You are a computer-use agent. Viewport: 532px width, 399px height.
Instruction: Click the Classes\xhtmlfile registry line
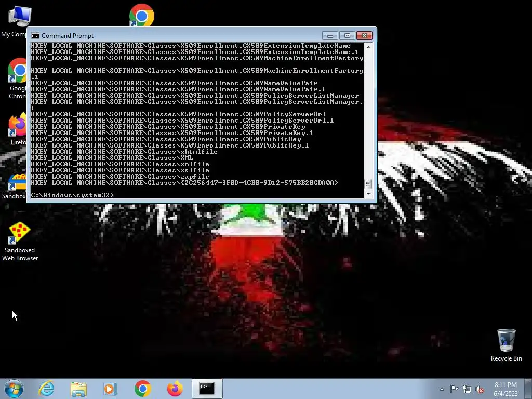click(124, 152)
